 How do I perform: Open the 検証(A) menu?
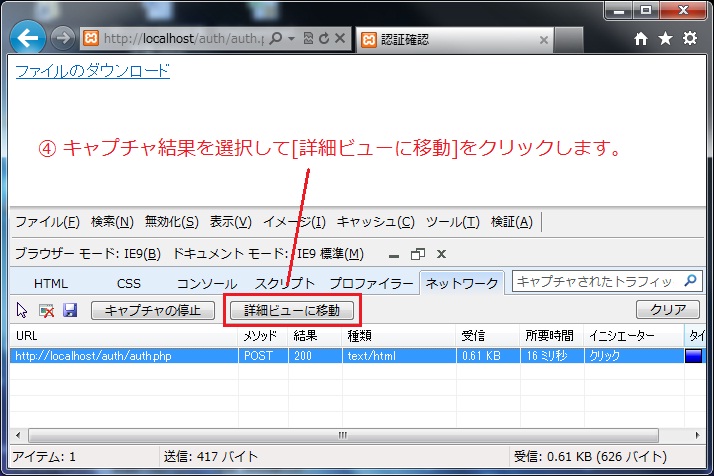click(512, 222)
